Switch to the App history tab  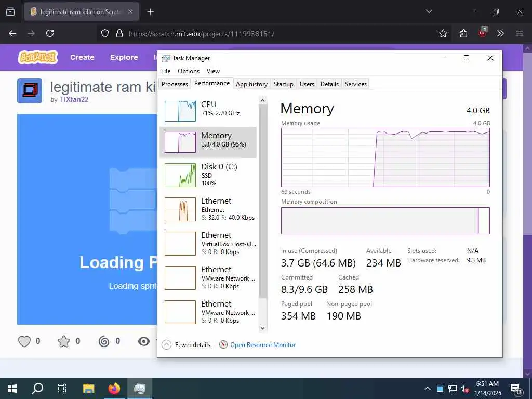pos(251,84)
